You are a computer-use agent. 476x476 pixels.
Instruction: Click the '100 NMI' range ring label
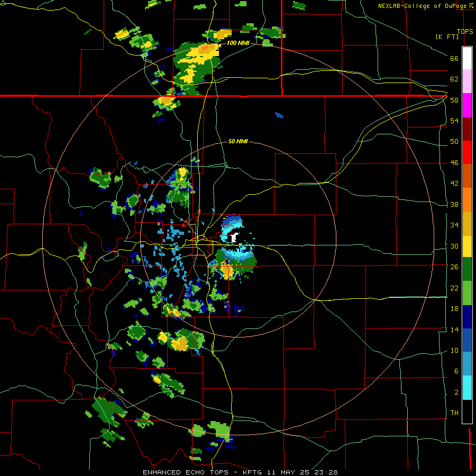point(238,43)
